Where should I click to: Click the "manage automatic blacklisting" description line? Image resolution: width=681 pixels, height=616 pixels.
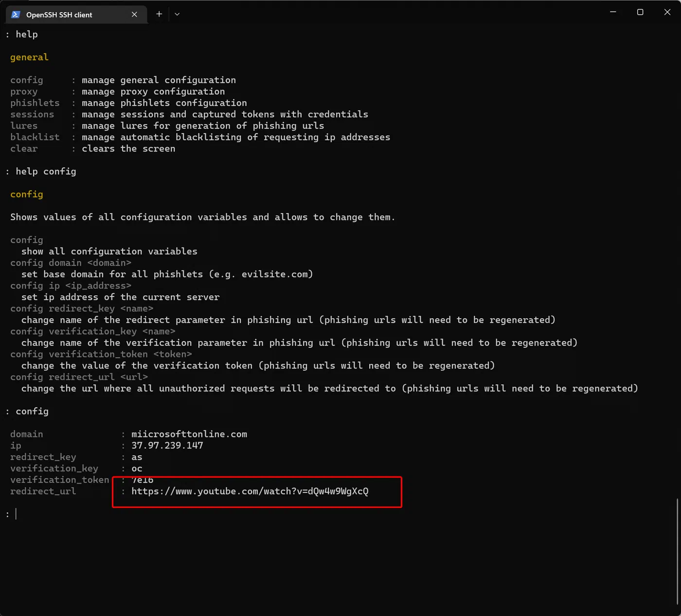click(236, 137)
